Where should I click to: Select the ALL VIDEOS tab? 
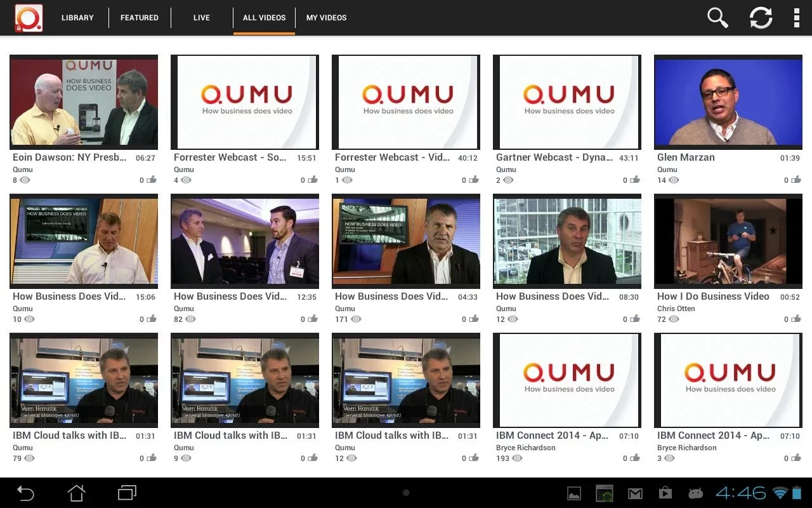pos(264,18)
